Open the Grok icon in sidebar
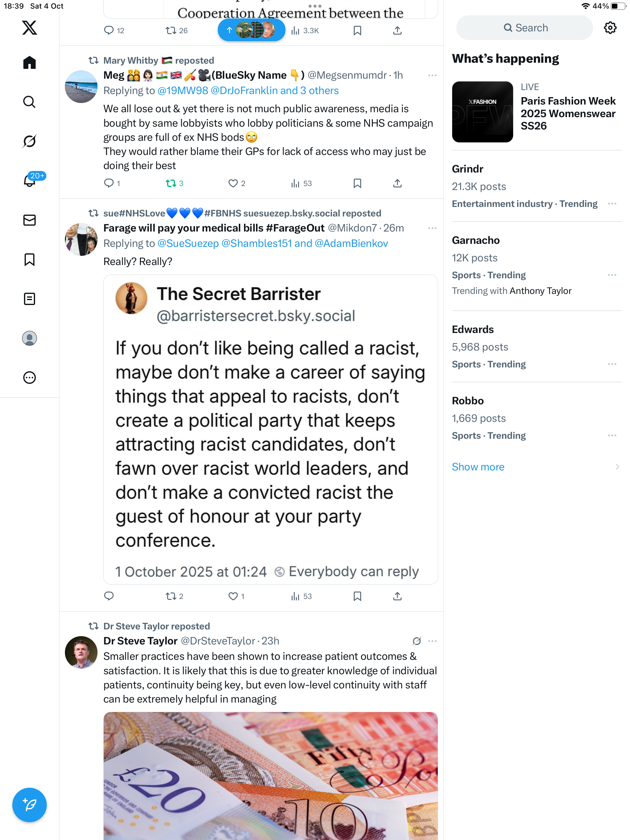630x840 pixels. [29, 141]
